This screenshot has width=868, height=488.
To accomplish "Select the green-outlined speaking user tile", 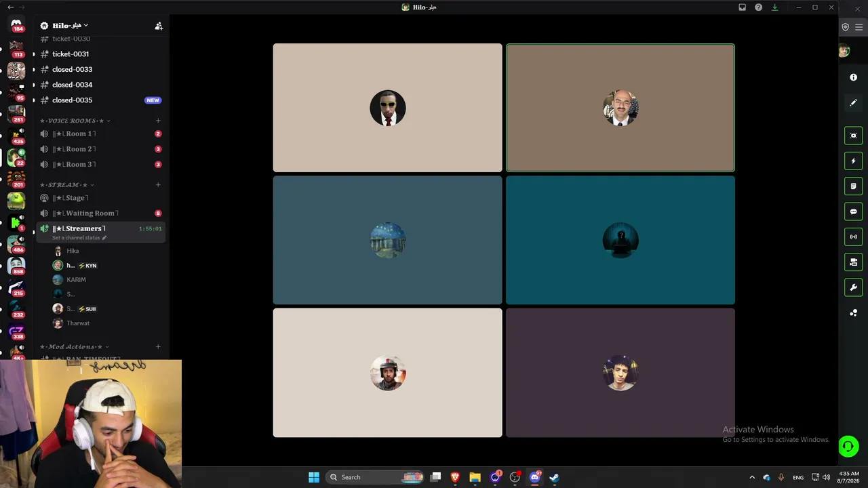I will [620, 108].
